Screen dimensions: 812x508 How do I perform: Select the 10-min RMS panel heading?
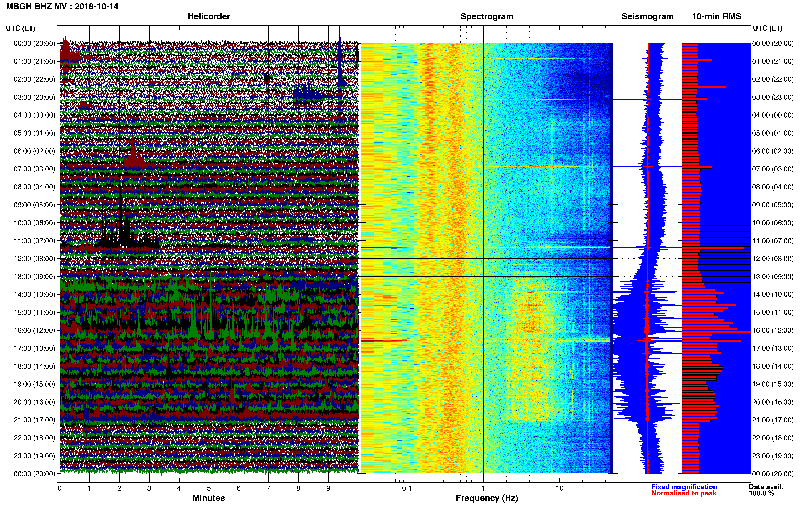click(x=717, y=16)
